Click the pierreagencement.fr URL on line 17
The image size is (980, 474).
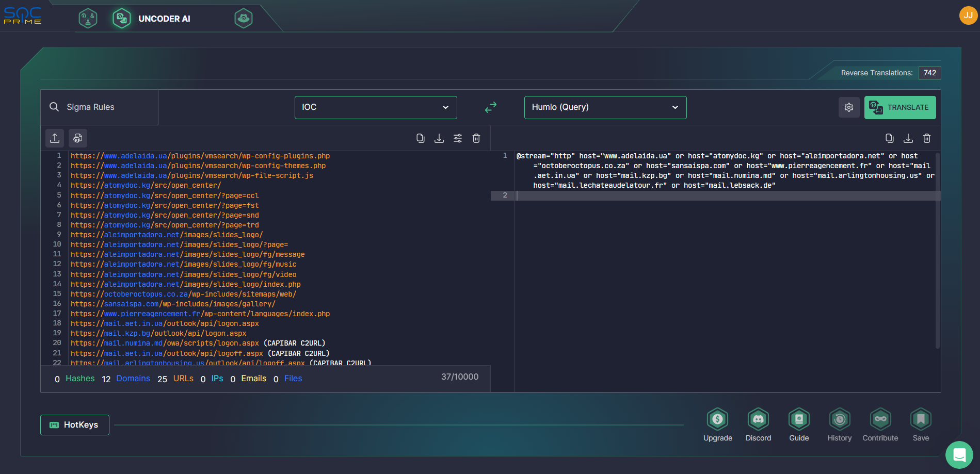click(200, 314)
